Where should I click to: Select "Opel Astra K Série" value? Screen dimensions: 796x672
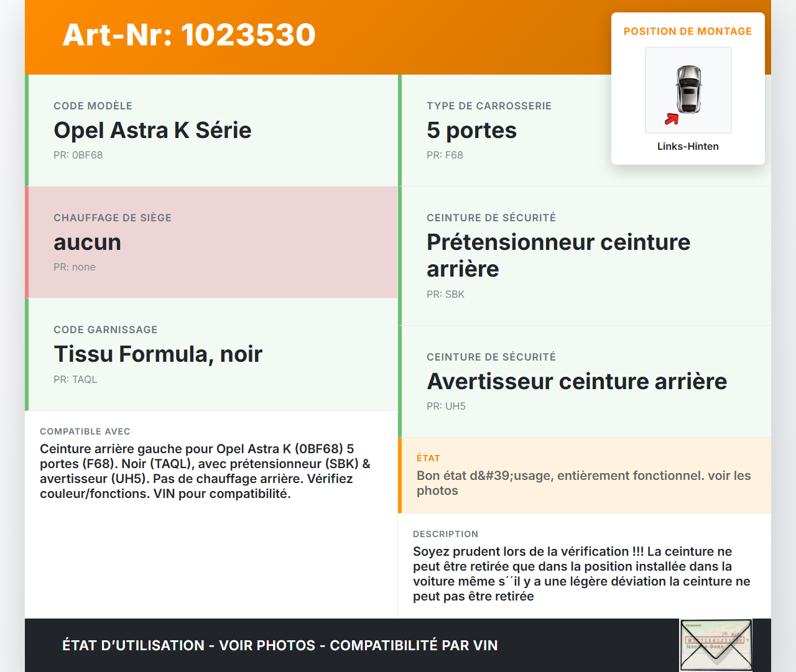[x=152, y=130]
